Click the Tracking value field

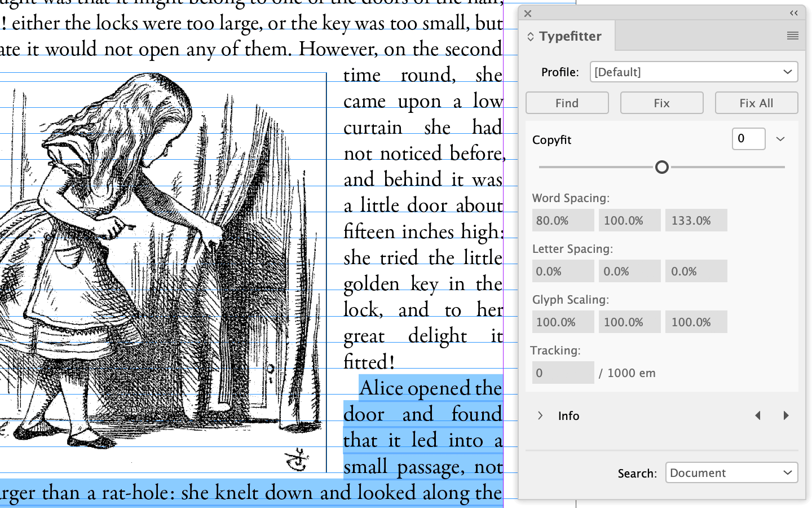pyautogui.click(x=563, y=373)
